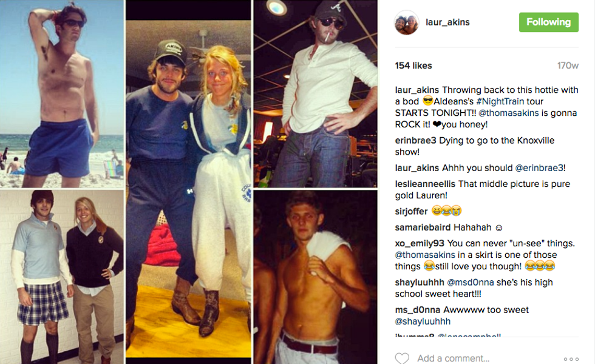The width and height of the screenshot is (595, 364).
Task: Toggle the green Following button
Action: click(549, 22)
